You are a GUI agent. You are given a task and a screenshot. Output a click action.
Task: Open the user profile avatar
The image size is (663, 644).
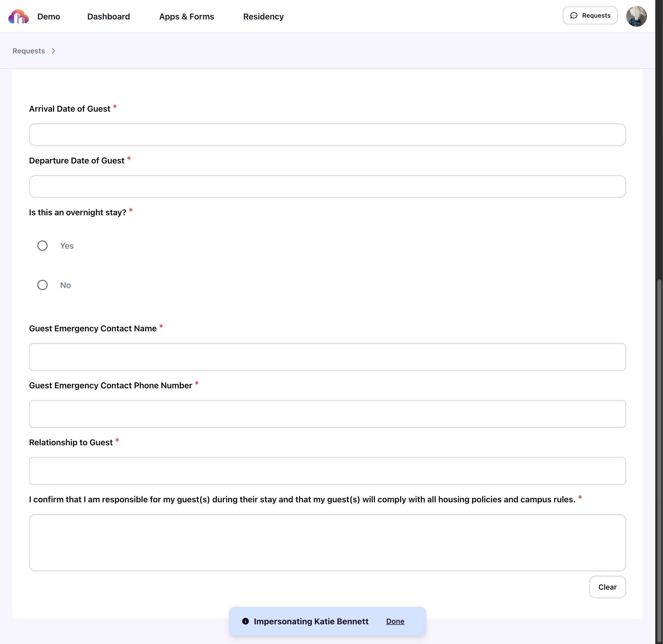click(x=636, y=16)
